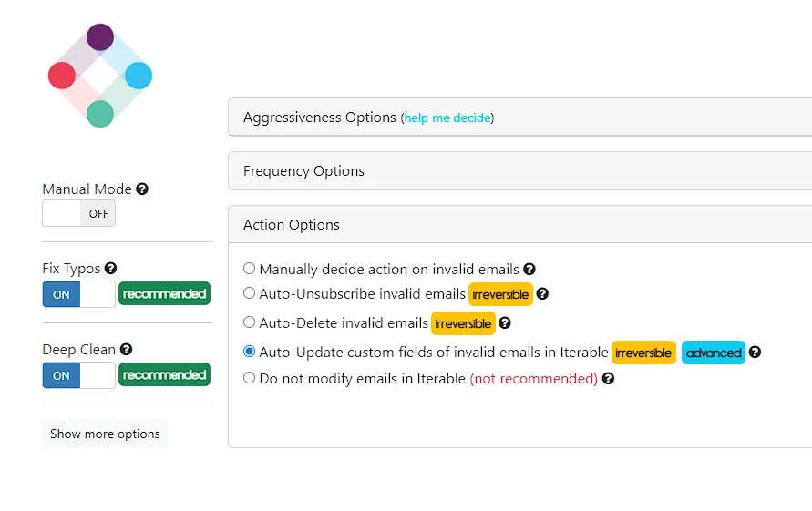Click the colorful diamond app logo
Viewport: 812px width, 511px height.
[100, 76]
